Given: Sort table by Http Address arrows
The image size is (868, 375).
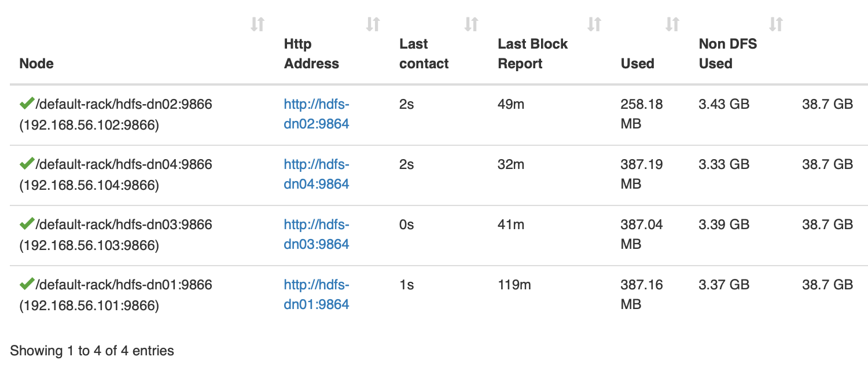Looking at the screenshot, I should coord(373,24).
